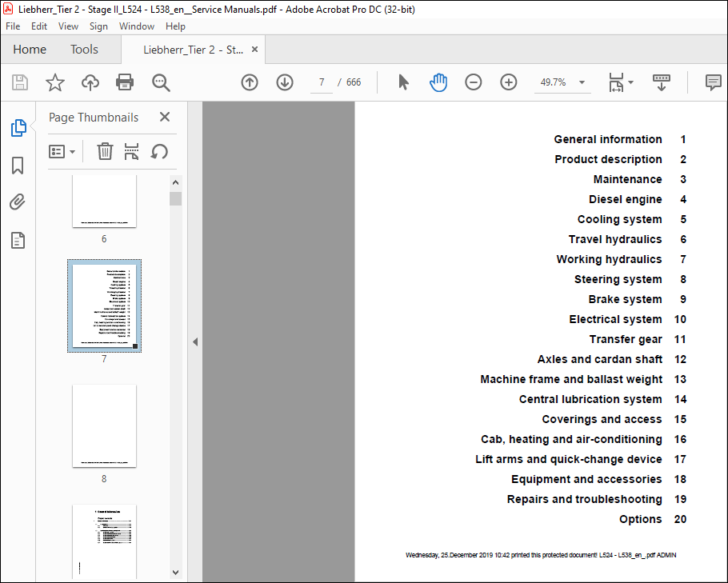Click the total page count 666

tap(354, 82)
